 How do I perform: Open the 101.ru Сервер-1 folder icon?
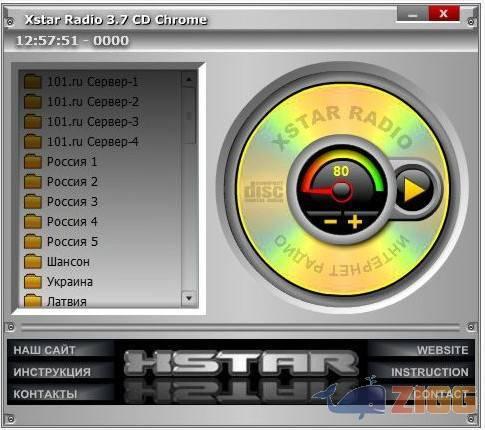tap(33, 82)
